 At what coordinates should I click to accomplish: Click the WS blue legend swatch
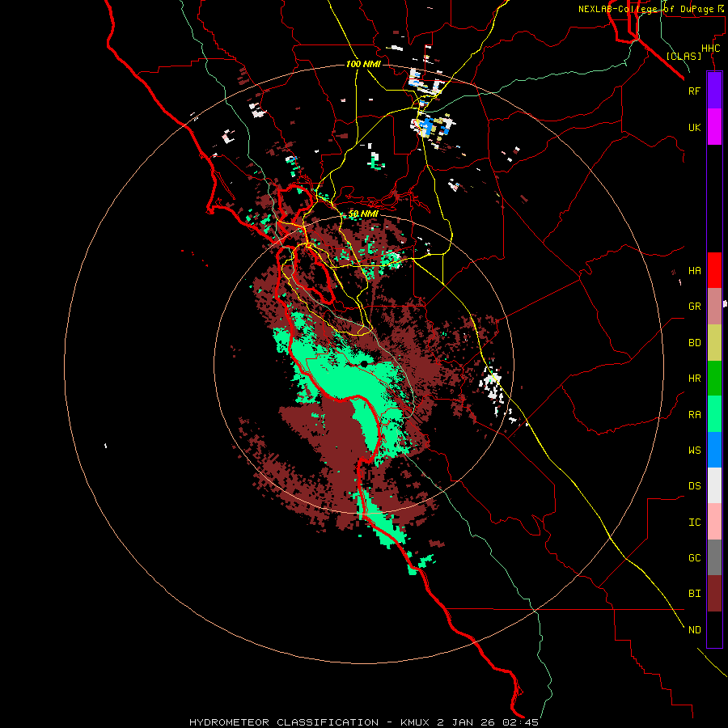(714, 450)
